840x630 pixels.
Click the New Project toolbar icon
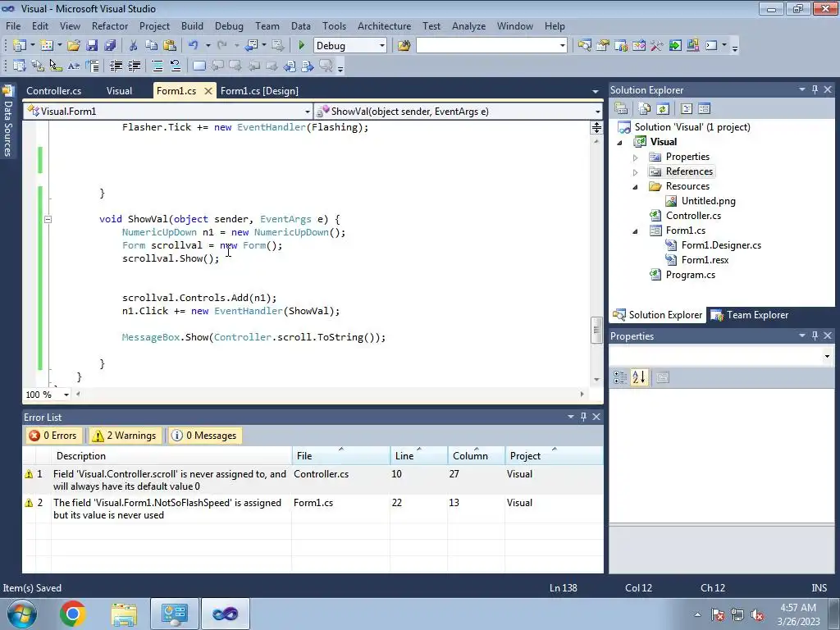coord(20,46)
